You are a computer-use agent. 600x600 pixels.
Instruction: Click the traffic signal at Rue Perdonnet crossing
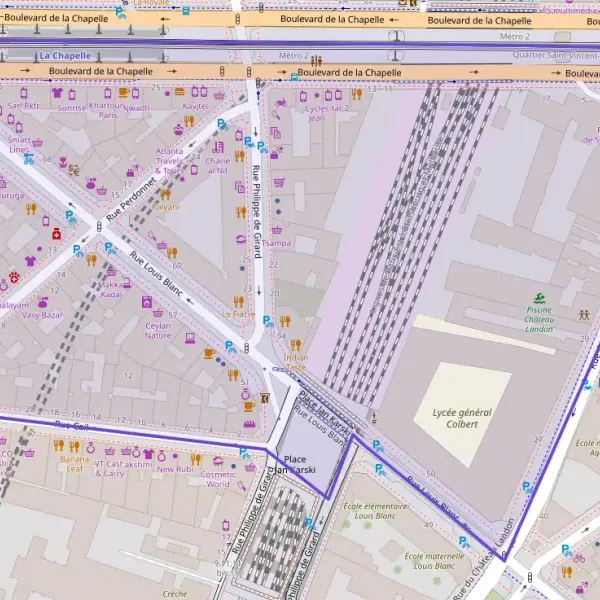[99, 227]
